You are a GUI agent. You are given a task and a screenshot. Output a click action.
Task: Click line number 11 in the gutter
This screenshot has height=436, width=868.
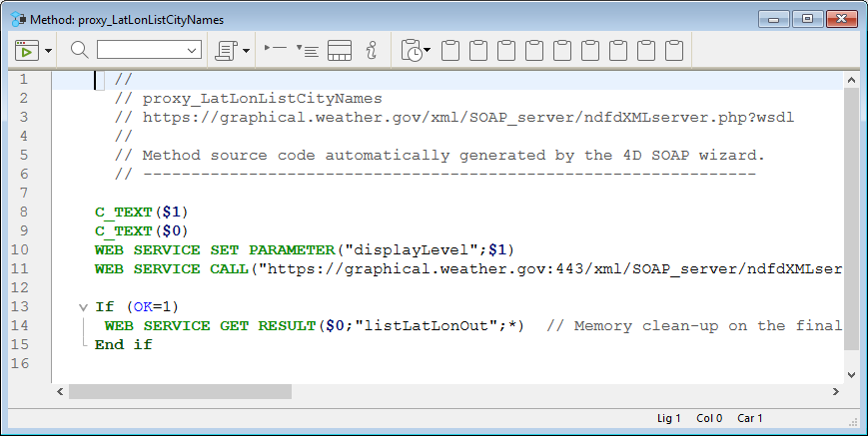(x=19, y=268)
